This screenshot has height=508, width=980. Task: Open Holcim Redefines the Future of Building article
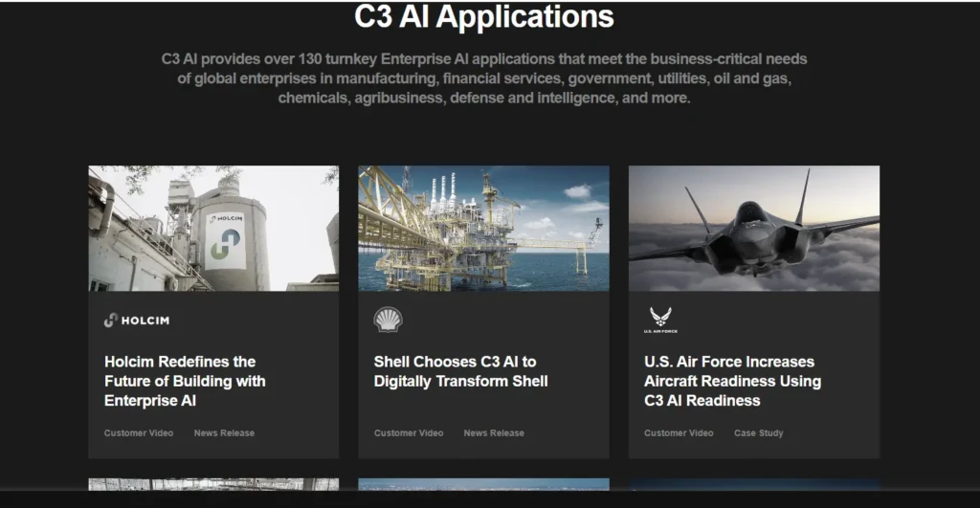185,381
